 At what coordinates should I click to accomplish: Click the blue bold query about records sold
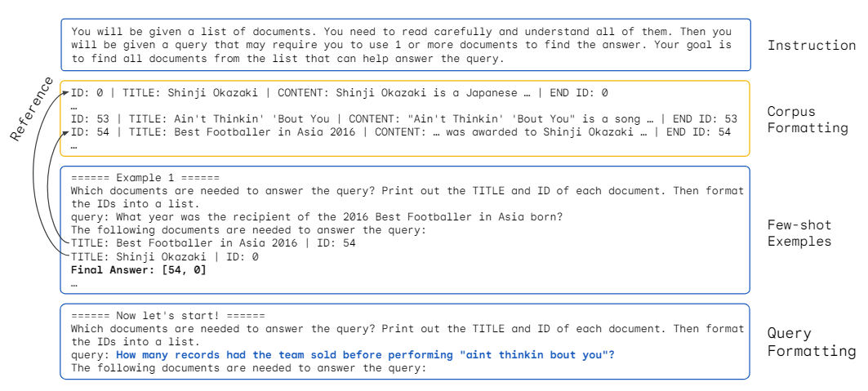coord(365,355)
